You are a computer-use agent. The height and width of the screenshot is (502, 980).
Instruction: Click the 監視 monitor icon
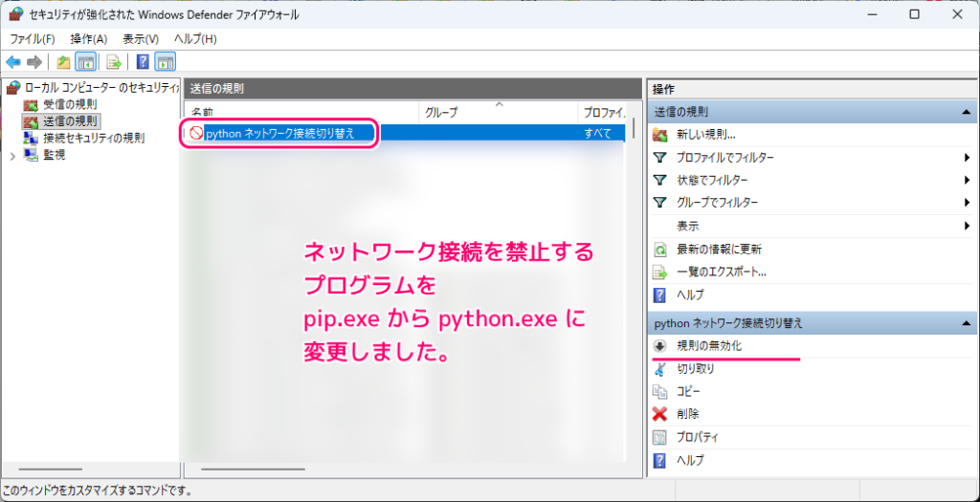[31, 154]
